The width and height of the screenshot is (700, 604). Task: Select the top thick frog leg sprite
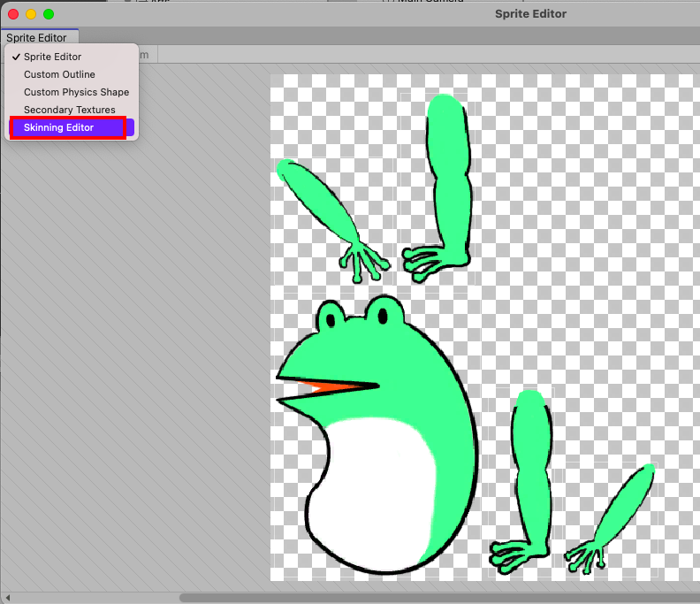click(437, 188)
